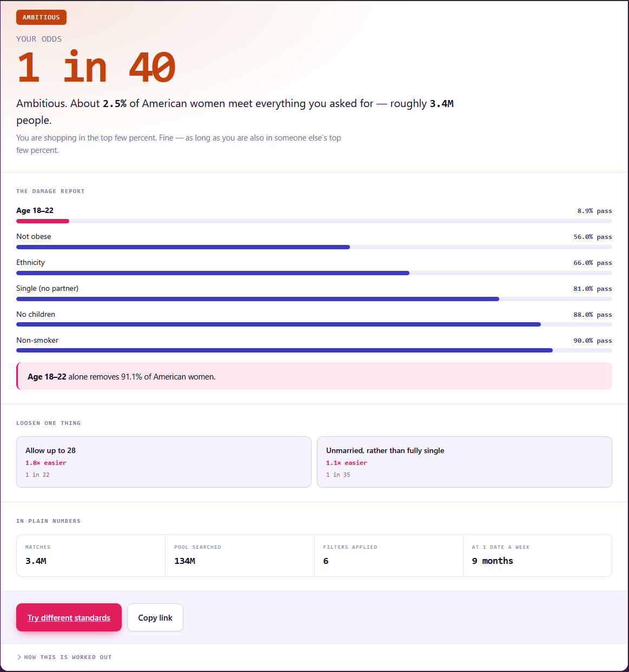The width and height of the screenshot is (629, 672).
Task: Click the '1 in 35' text
Action: click(x=338, y=475)
